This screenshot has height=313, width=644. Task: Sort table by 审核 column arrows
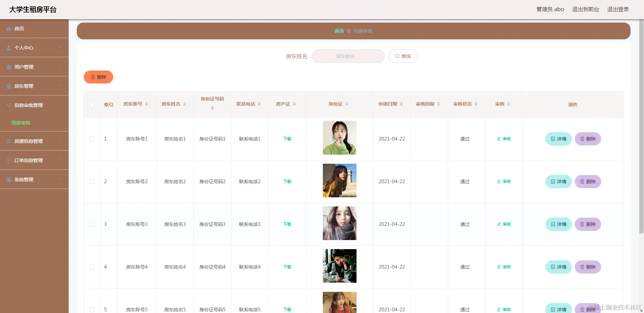coord(509,104)
